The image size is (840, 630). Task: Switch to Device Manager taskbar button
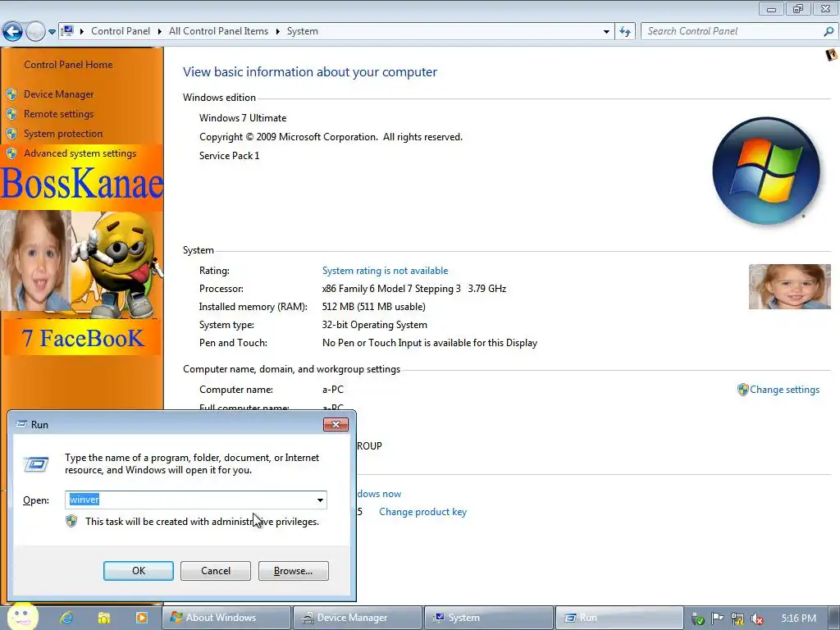click(x=358, y=618)
